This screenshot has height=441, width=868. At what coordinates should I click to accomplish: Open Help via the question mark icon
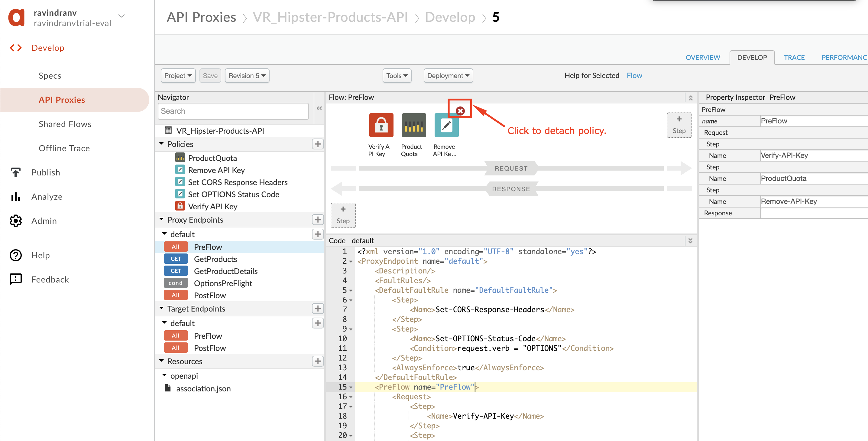point(15,255)
